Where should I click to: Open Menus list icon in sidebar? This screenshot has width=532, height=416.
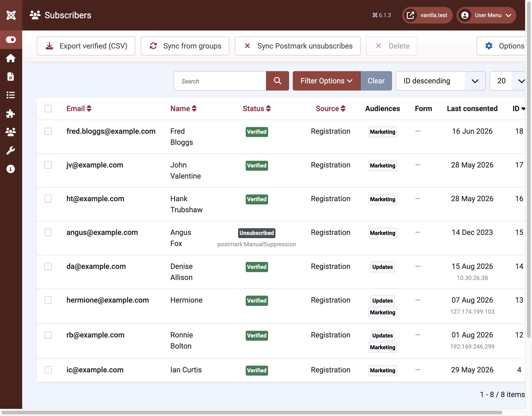11,95
